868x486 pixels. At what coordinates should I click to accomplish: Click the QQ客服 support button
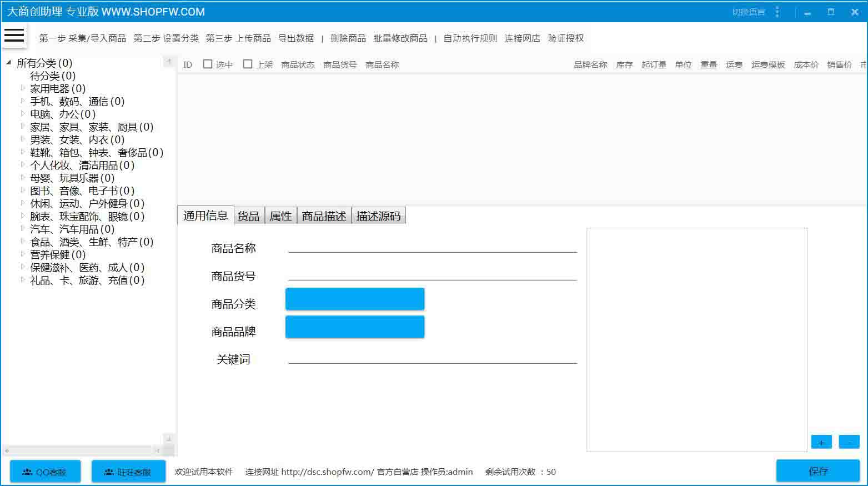tap(45, 472)
